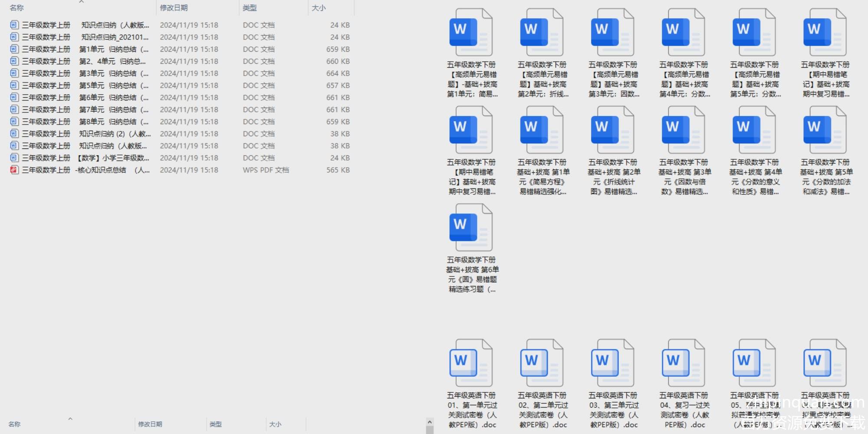868x434 pixels.
Task: Sort the upper list by 大小 column header
Action: 319,8
